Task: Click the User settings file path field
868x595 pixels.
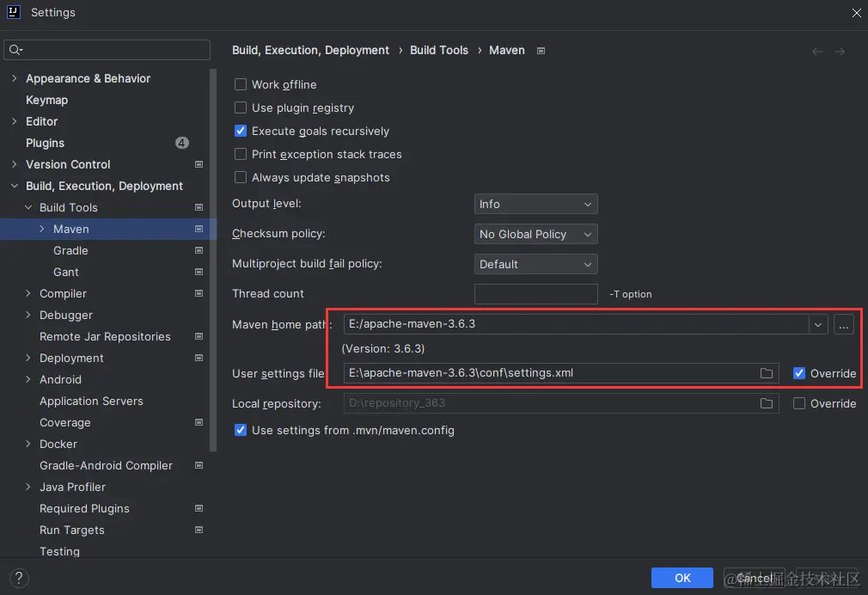Action: [x=561, y=373]
